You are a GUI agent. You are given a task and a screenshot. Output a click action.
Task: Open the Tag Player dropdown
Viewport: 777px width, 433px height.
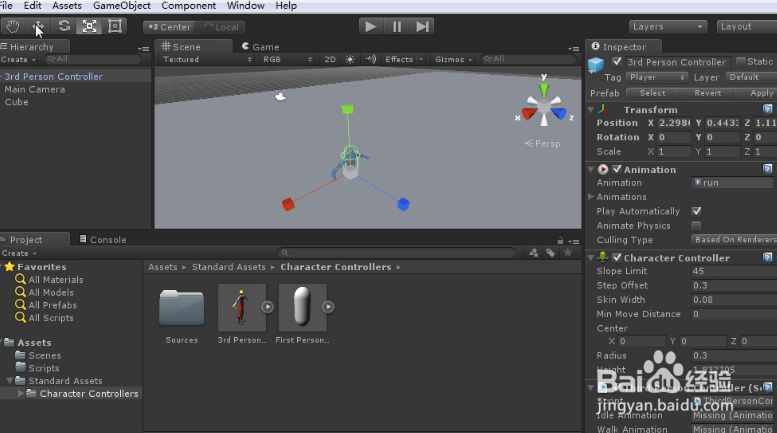tap(657, 78)
